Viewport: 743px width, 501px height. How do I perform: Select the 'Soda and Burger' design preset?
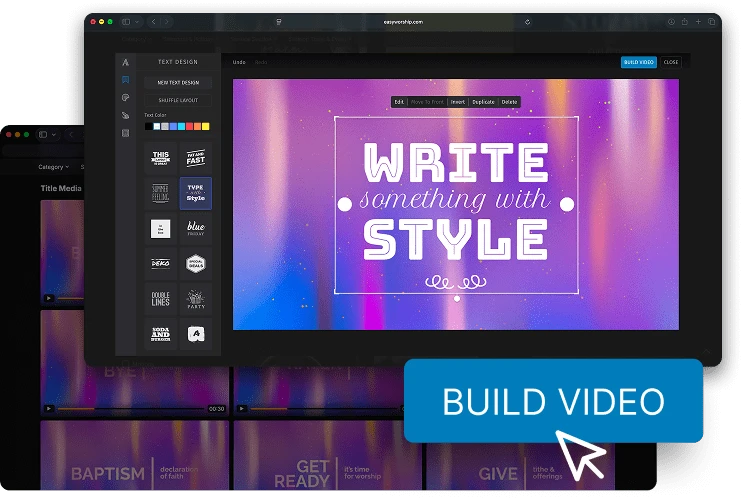(161, 334)
